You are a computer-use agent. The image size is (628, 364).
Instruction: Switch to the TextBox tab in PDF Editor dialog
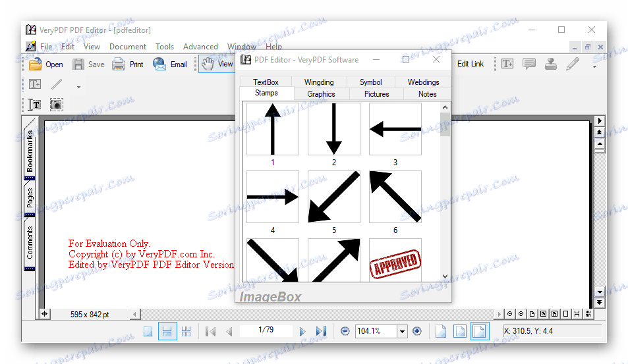[x=266, y=82]
